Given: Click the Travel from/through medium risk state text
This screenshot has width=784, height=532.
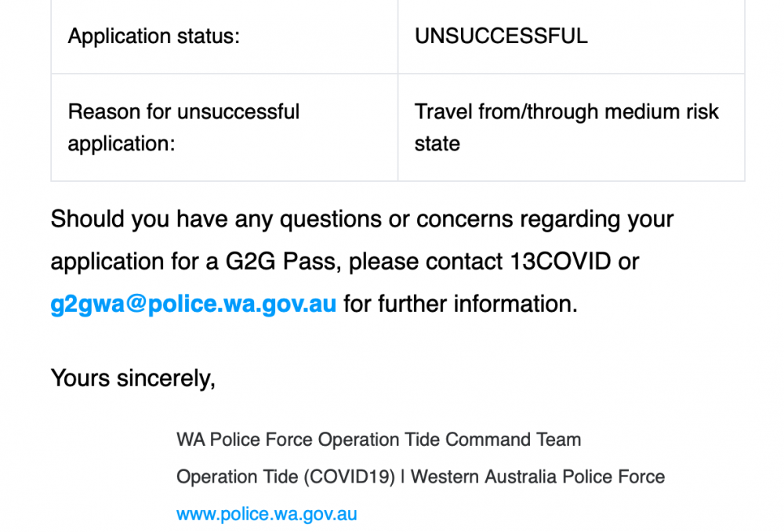Looking at the screenshot, I should click(x=566, y=128).
